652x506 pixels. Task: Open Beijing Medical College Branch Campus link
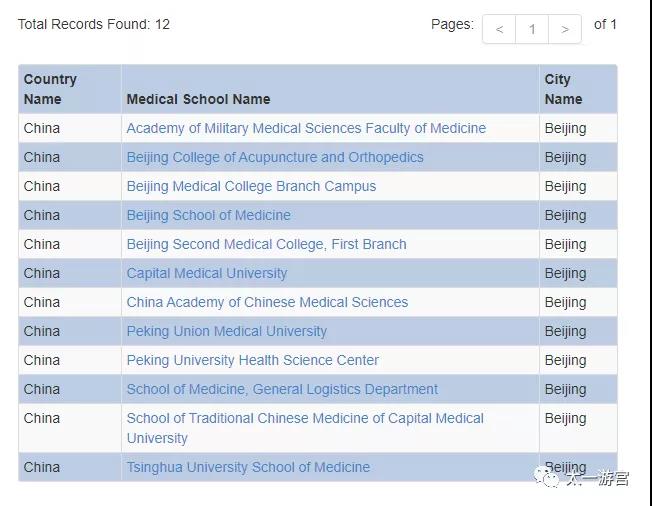(251, 186)
